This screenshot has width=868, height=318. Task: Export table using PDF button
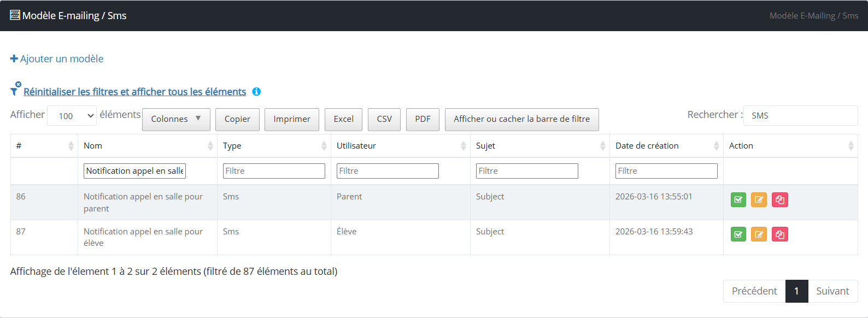423,119
